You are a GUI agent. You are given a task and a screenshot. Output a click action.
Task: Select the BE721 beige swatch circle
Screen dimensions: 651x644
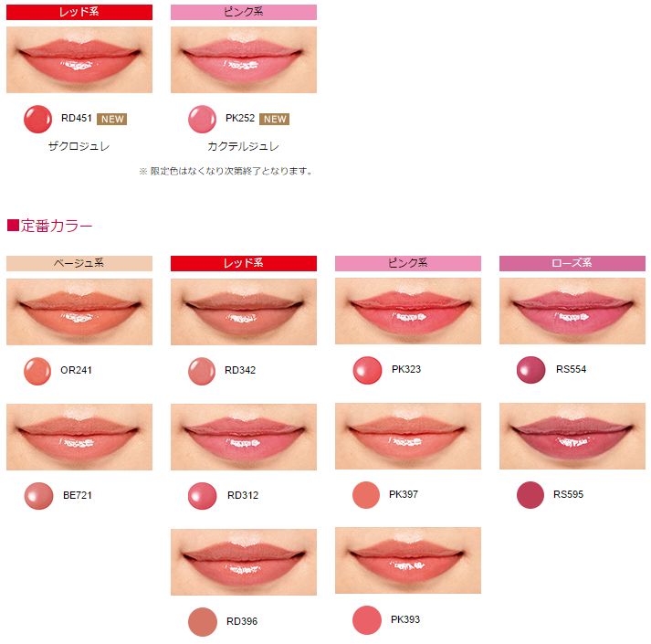click(38, 496)
